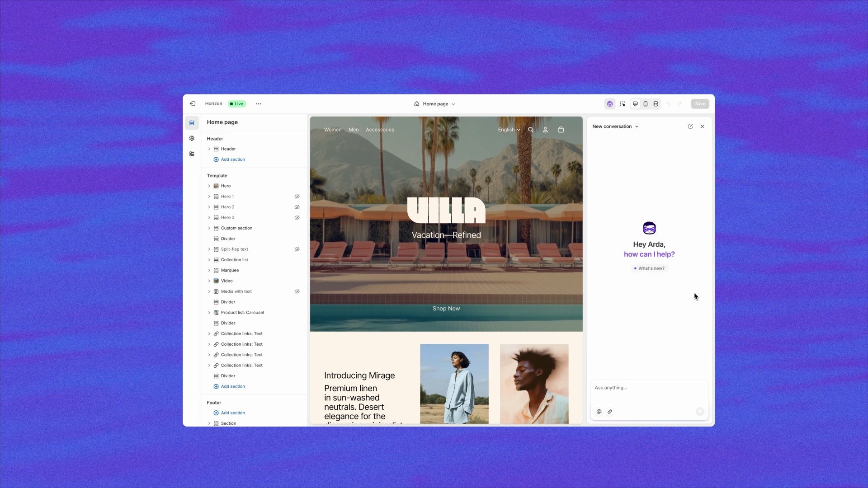Start a new chat with compose icon
Viewport: 868px width, 488px height.
(690, 127)
